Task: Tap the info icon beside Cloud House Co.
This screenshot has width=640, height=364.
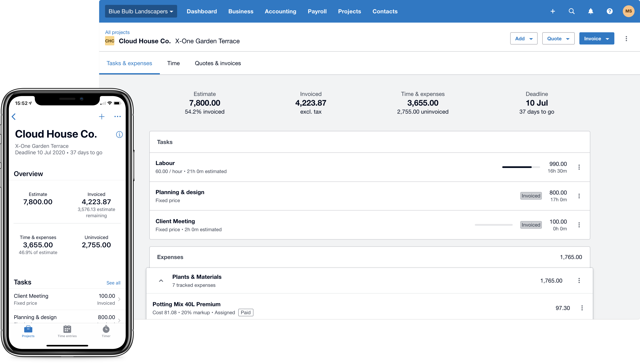Action: [119, 134]
